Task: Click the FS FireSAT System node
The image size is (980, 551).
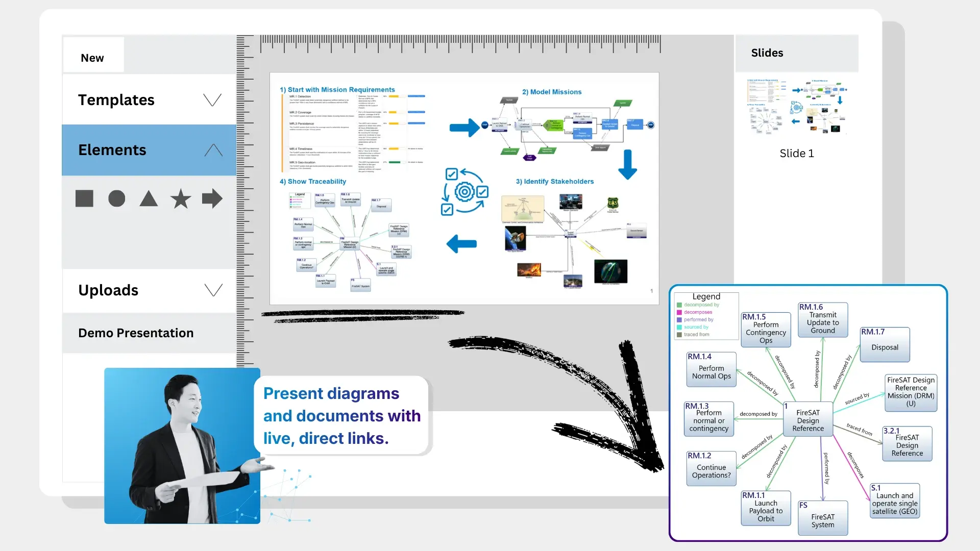Action: click(823, 518)
